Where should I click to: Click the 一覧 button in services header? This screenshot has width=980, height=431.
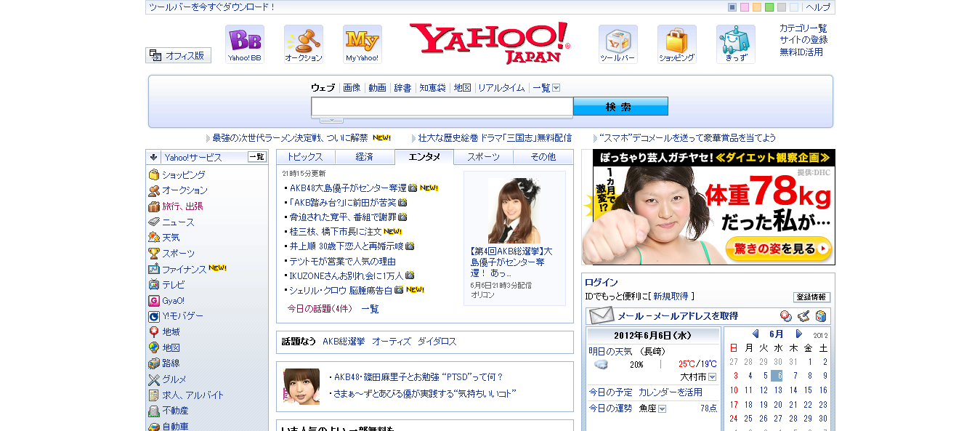(x=257, y=157)
